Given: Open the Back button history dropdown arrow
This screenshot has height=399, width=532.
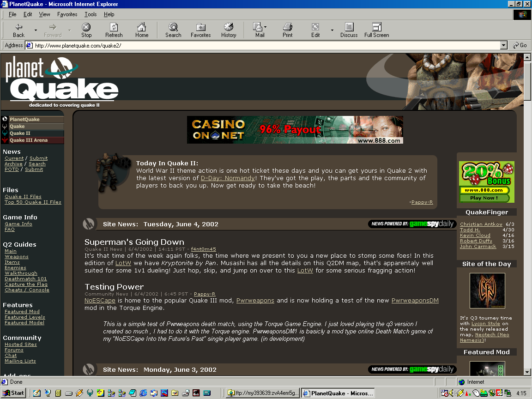Looking at the screenshot, I should [36, 30].
